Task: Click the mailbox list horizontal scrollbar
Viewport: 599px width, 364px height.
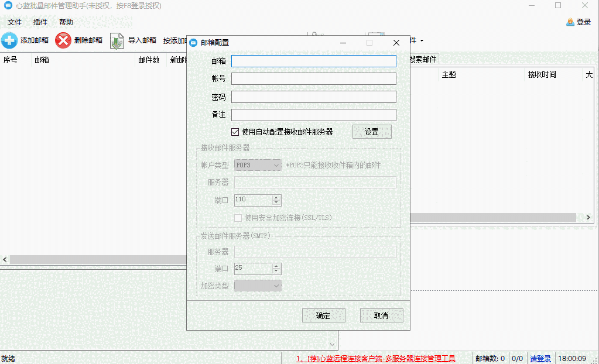Action: 94,259
